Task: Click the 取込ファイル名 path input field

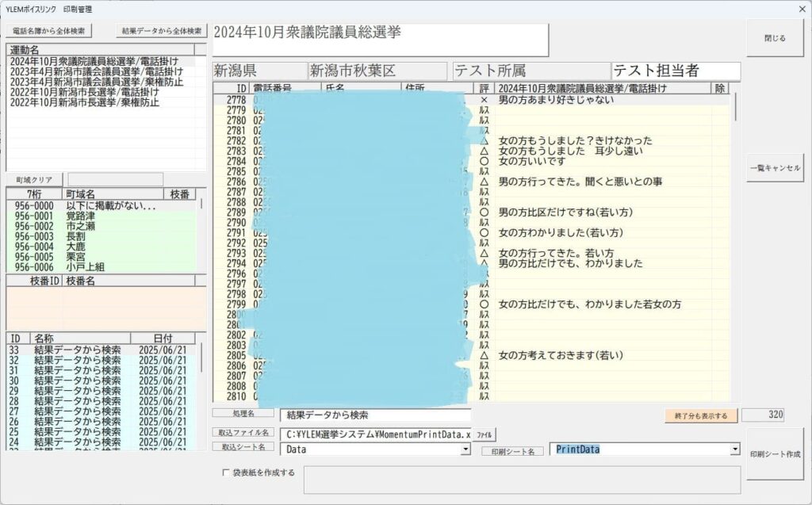Action: click(x=376, y=434)
